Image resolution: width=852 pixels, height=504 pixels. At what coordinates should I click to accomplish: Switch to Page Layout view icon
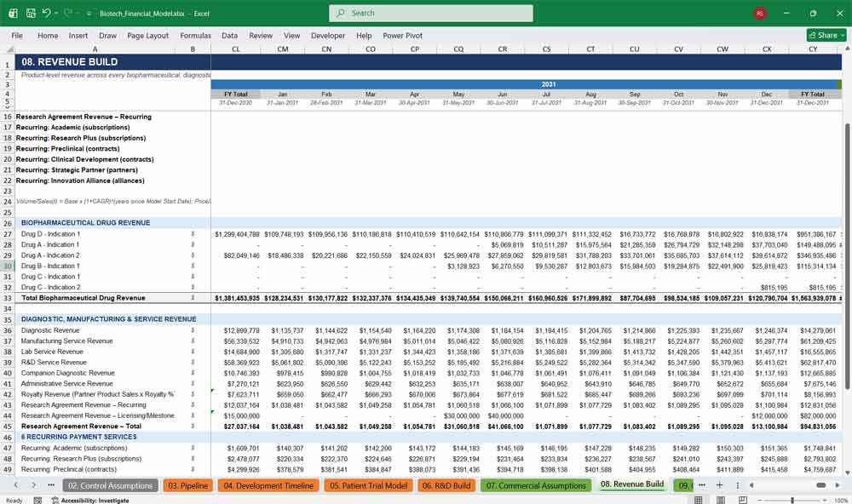click(721, 501)
